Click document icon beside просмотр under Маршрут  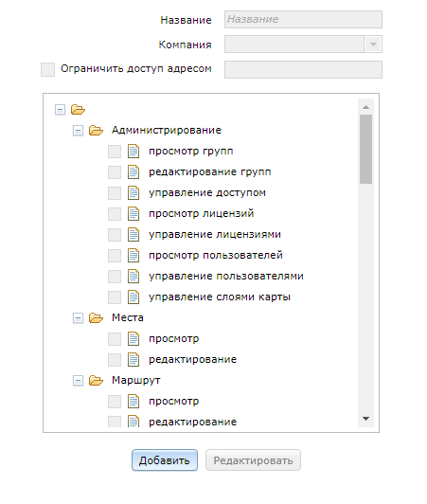click(133, 402)
